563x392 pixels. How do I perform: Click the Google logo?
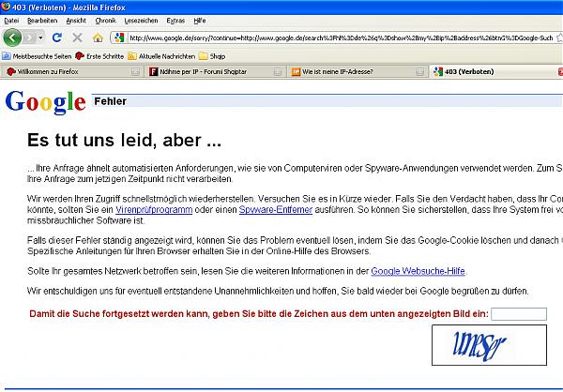pos(46,102)
